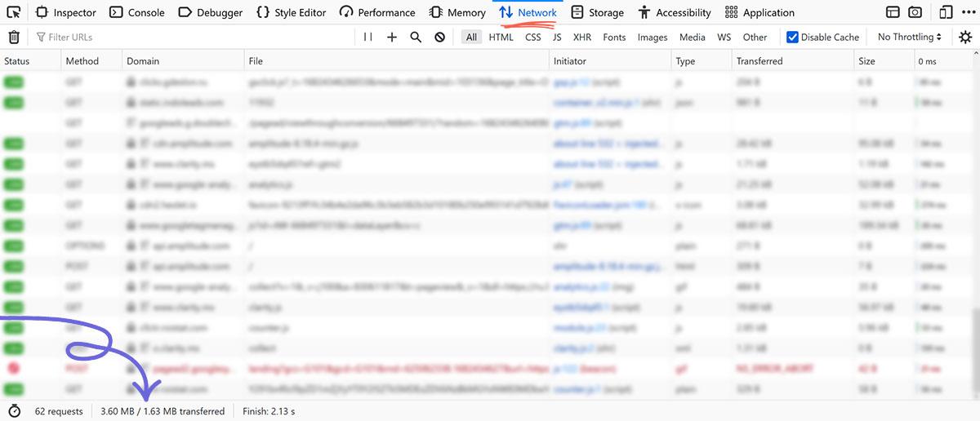The image size is (980, 421).
Task: Sort by Domain column header
Action: (x=184, y=61)
